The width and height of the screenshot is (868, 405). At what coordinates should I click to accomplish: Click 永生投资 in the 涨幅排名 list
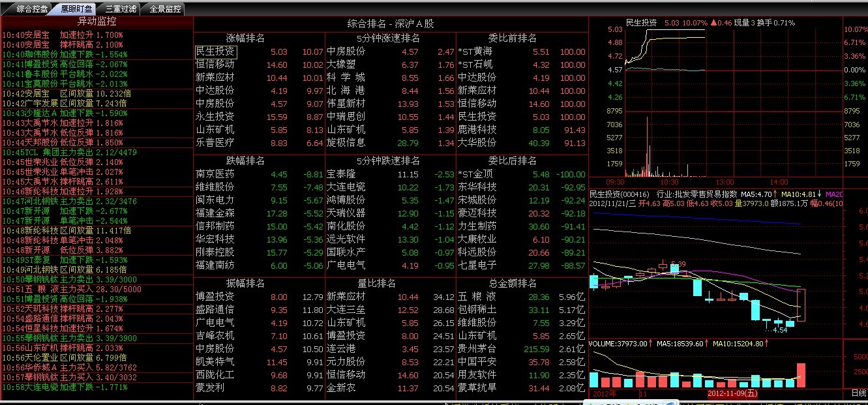[x=215, y=116]
